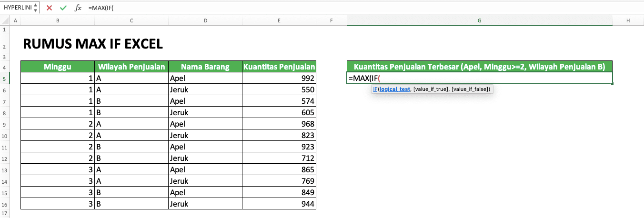Click the Kuantitas Penjualan Terbesar header cell
Image resolution: width=644 pixels, height=218 pixels.
point(480,67)
